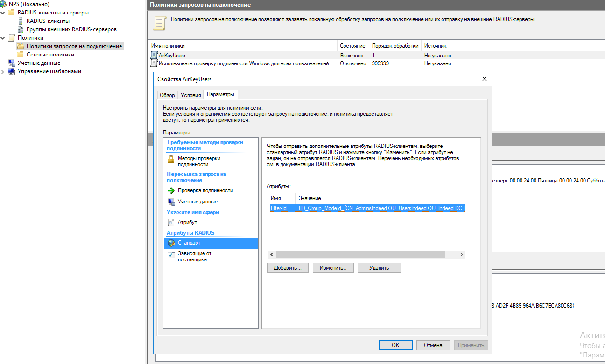
Task: Collapse the Политики tree node
Action: point(3,38)
